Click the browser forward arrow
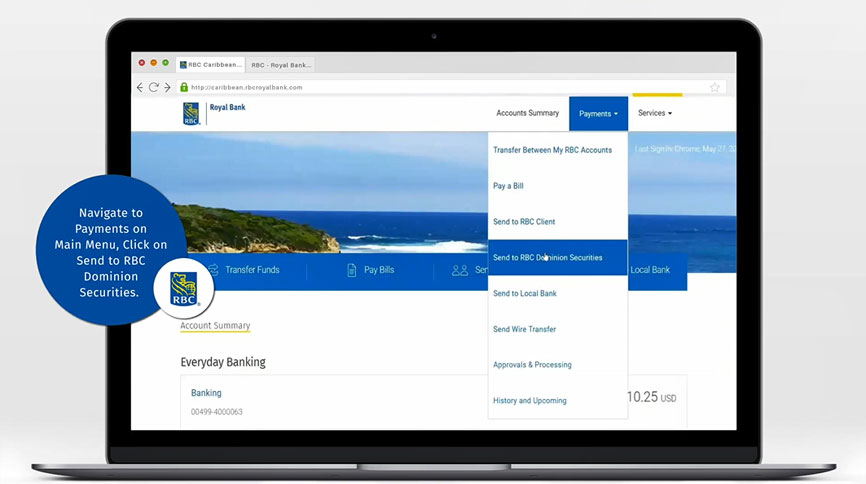This screenshot has width=866, height=484. (167, 87)
